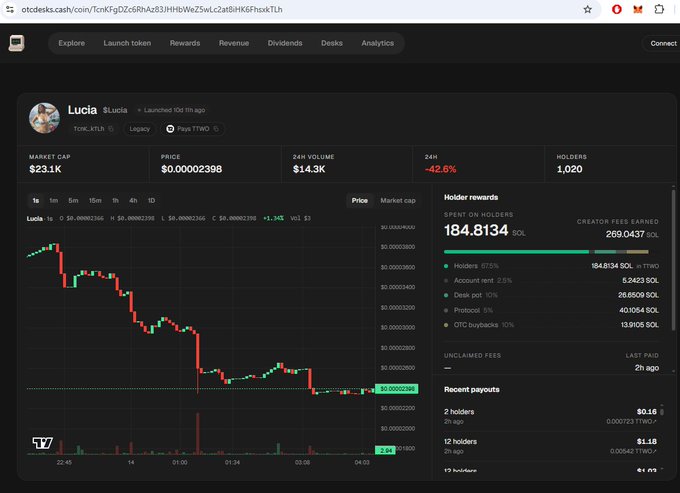680x493 pixels.
Task: Click the volume indicator label 2.94
Action: (x=386, y=451)
